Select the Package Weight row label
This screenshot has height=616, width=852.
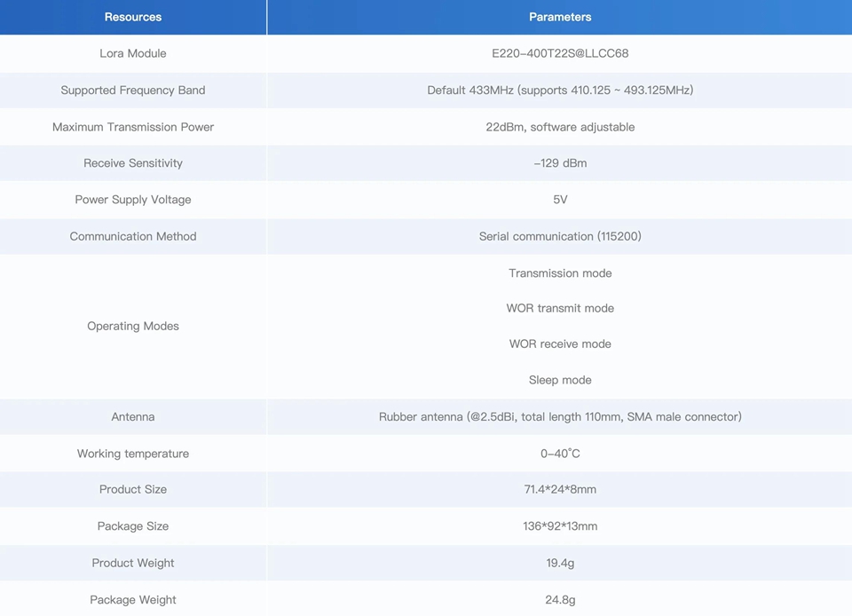click(x=133, y=600)
